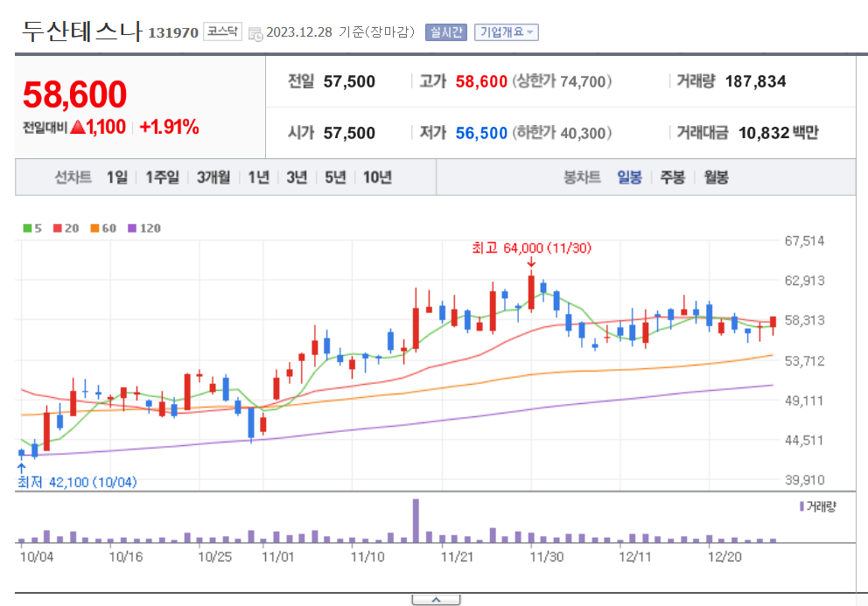Select the 3개월 line chart period
868x606 pixels.
pos(213,178)
